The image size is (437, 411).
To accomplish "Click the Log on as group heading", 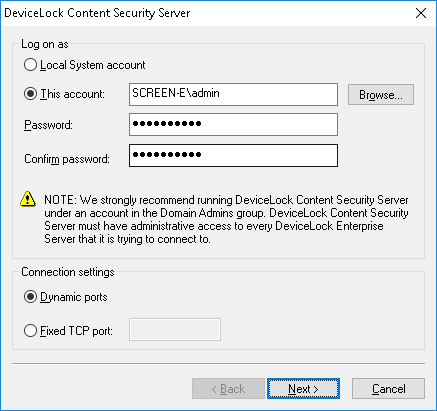I will (45, 44).
